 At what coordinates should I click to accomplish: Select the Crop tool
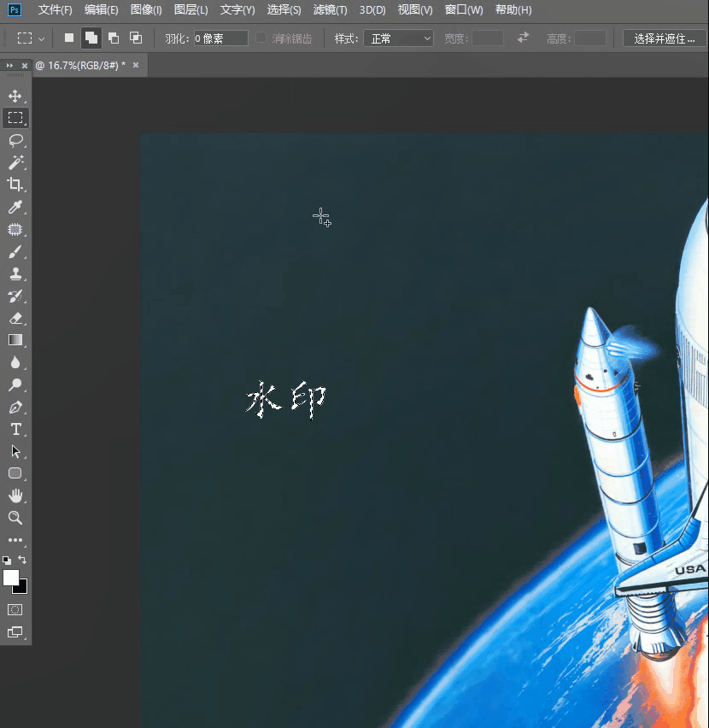click(15, 185)
